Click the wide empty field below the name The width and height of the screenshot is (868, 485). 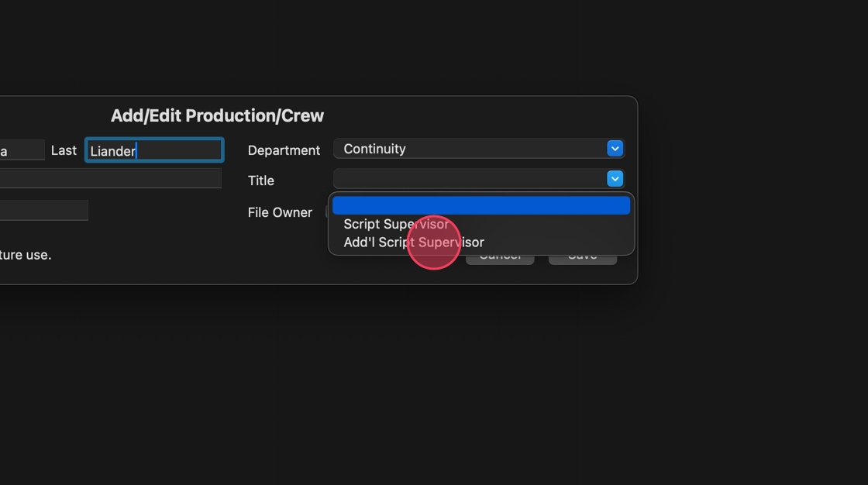108,179
